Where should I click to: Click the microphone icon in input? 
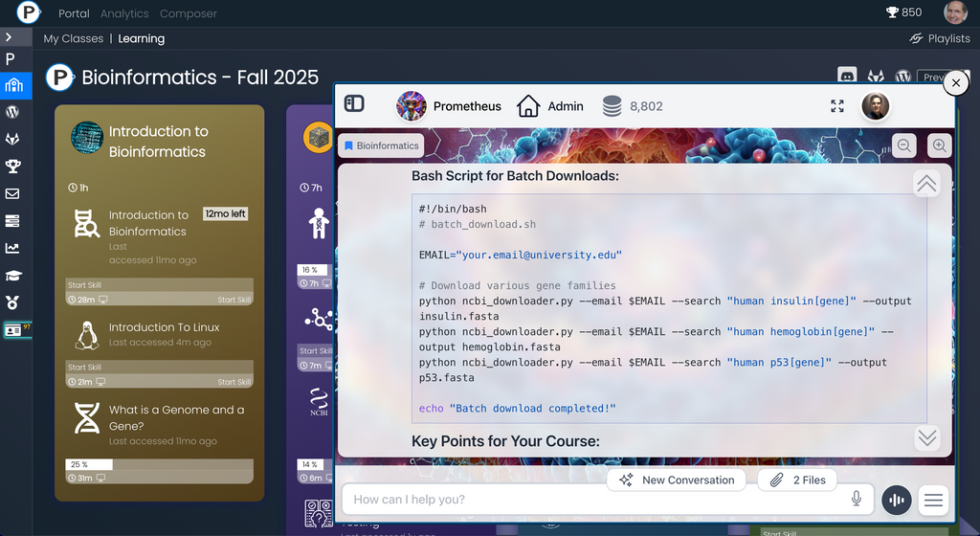(x=857, y=499)
